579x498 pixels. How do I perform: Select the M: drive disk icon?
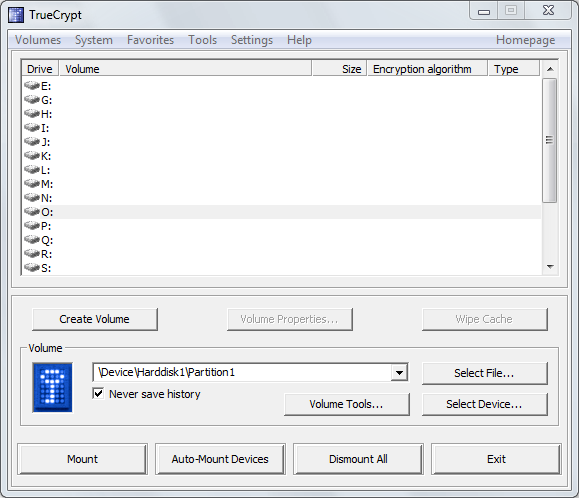pos(32,184)
